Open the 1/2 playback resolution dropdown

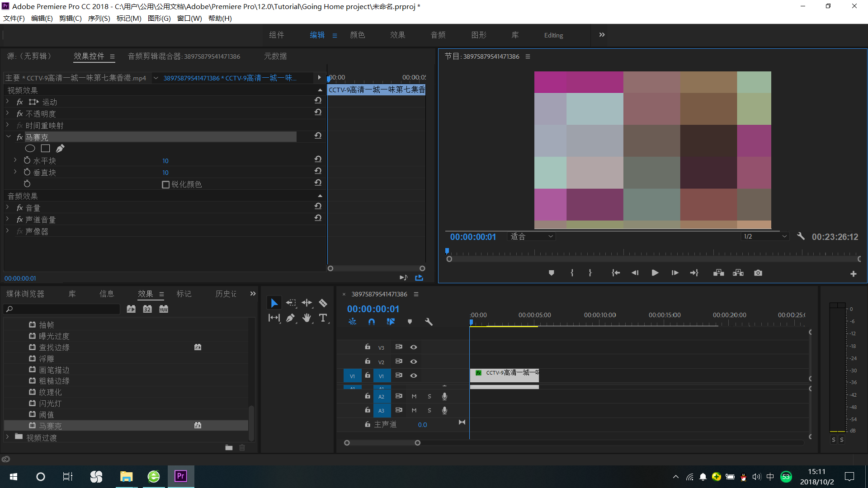coord(765,236)
